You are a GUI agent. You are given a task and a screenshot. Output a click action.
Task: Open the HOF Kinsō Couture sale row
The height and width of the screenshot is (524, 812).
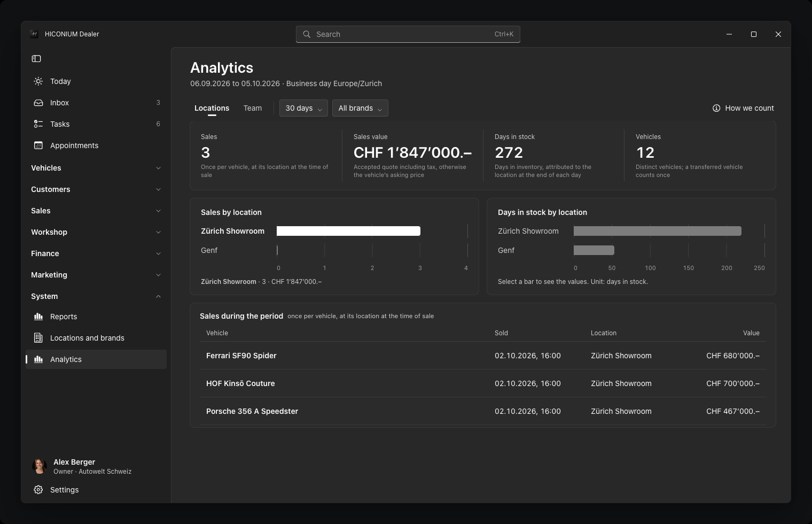pos(483,383)
